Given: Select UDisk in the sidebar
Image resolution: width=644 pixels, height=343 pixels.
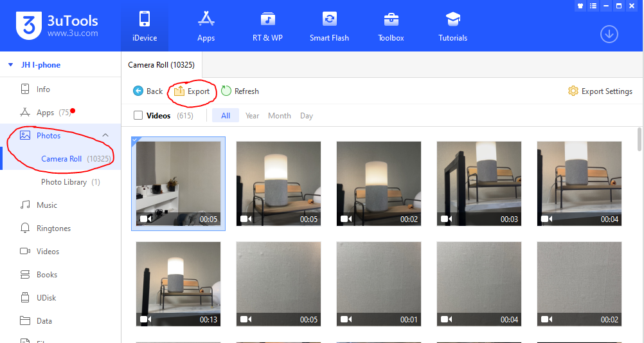Looking at the screenshot, I should tap(60, 298).
